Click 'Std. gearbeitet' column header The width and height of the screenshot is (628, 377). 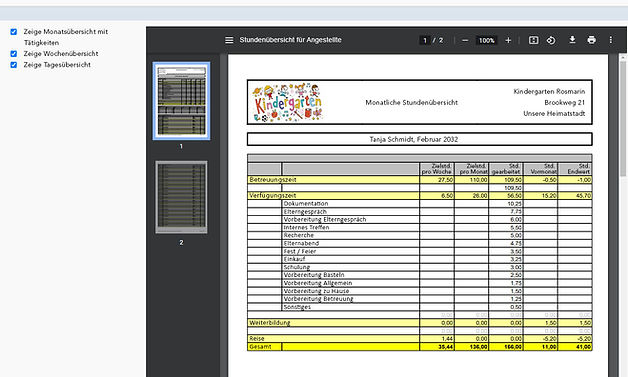tap(506, 169)
